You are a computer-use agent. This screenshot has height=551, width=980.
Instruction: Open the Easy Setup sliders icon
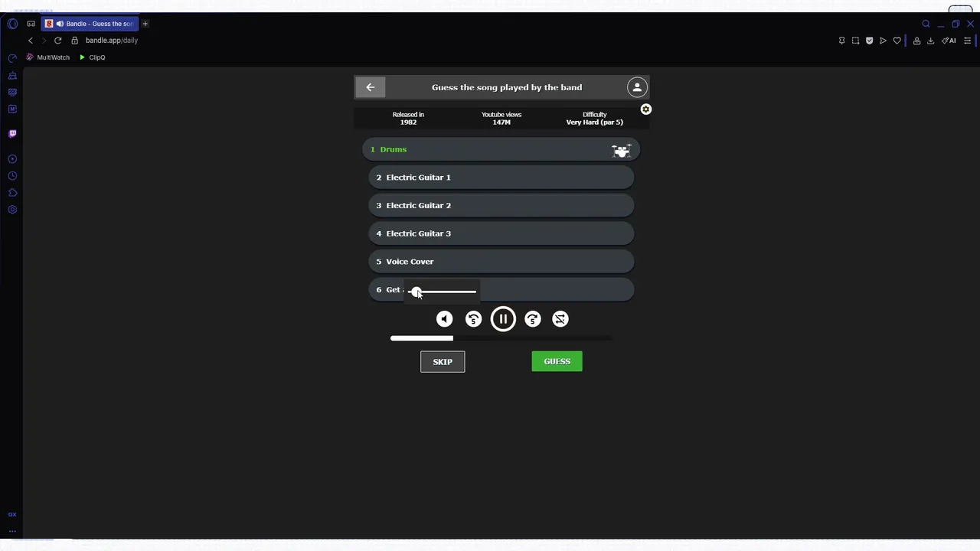tap(967, 41)
